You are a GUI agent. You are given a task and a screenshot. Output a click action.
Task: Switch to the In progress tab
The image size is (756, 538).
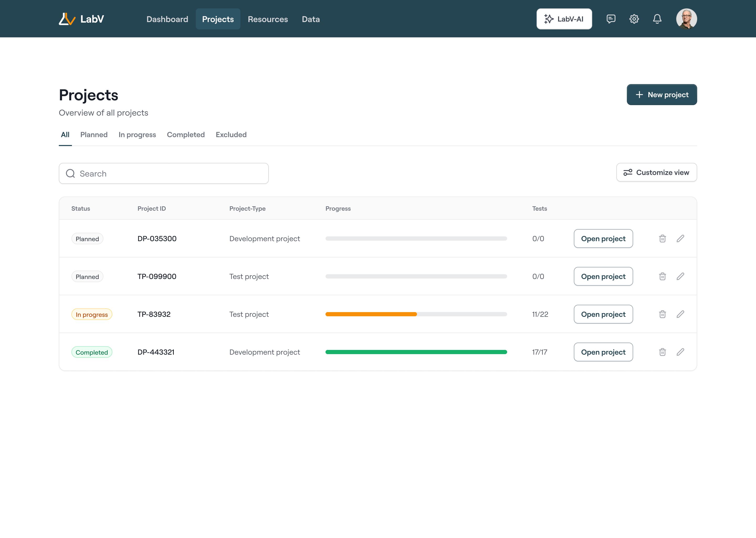click(x=137, y=134)
